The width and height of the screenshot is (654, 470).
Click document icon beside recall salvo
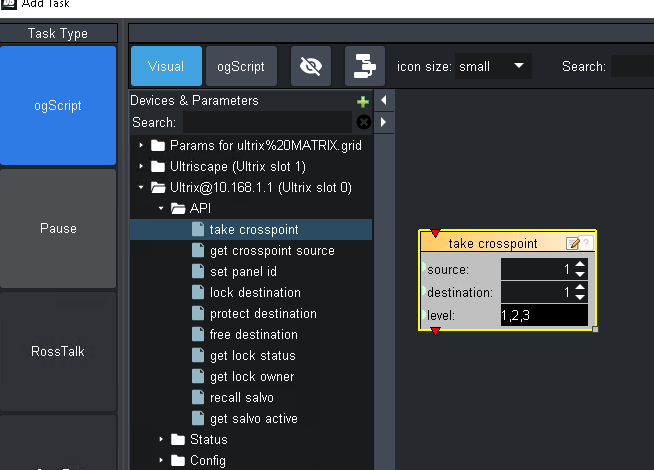(x=198, y=397)
